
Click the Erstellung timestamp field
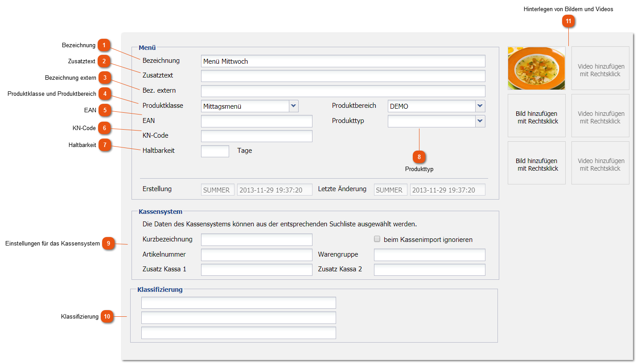275,190
